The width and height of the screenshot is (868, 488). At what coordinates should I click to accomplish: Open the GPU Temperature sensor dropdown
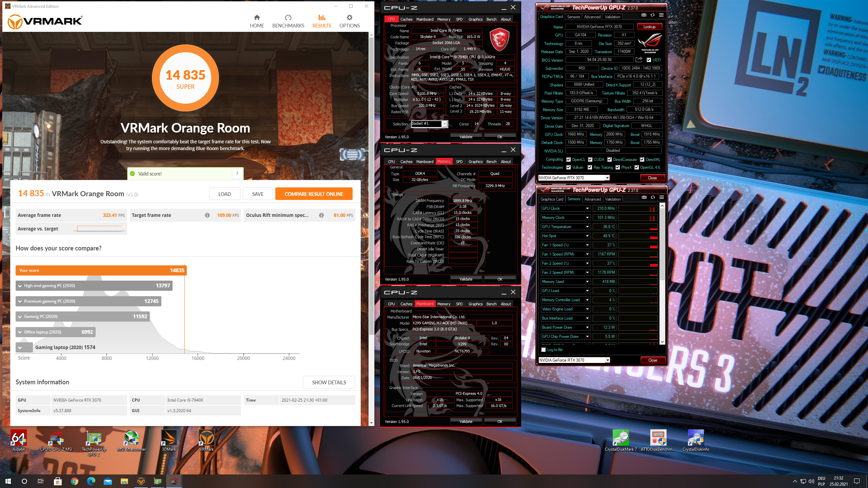click(587, 227)
